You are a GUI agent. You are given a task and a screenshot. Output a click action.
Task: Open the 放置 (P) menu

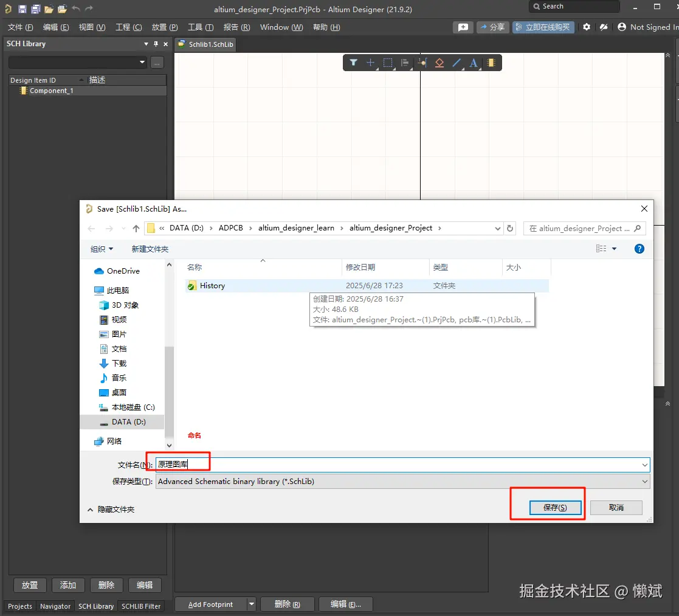tap(165, 27)
